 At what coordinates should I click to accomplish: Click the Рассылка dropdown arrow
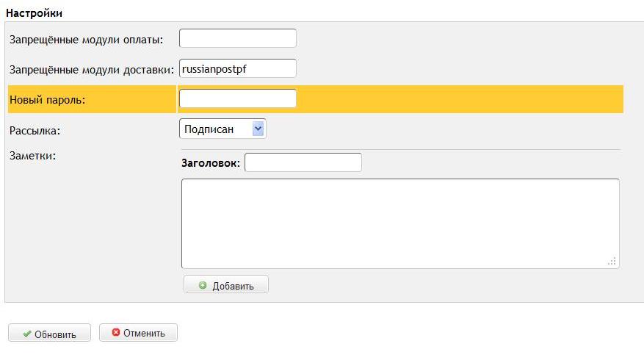click(258, 129)
